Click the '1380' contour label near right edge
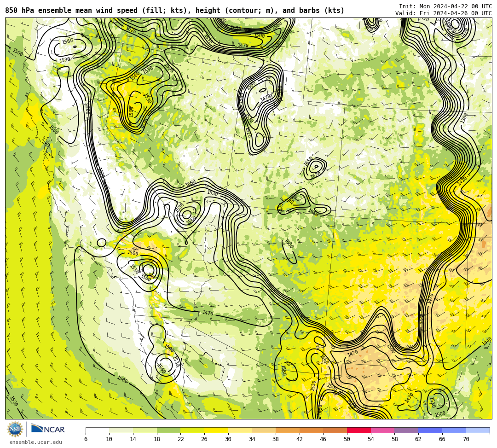 pos(464,119)
